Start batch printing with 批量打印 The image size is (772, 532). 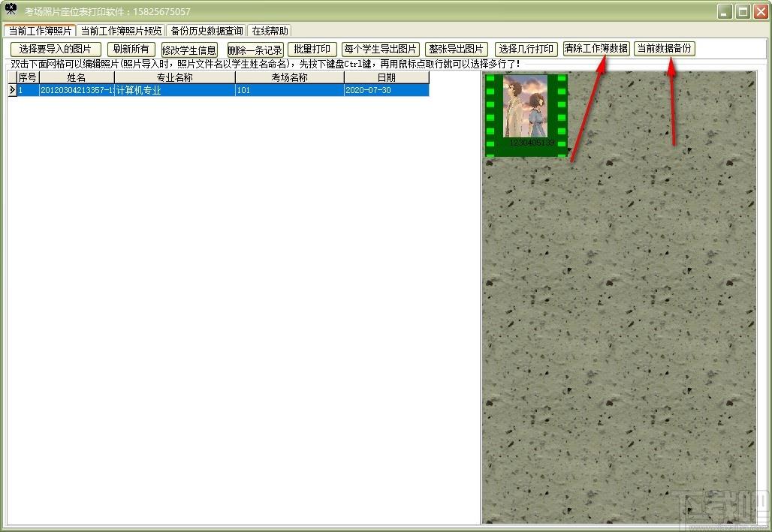(312, 50)
